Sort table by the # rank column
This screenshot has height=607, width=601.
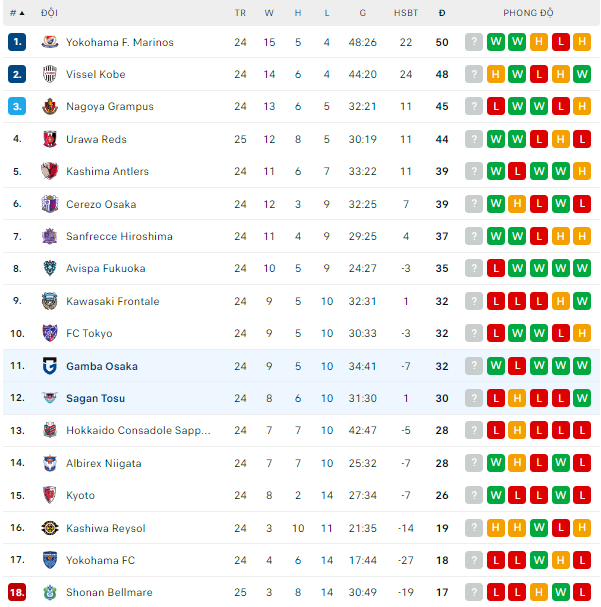point(16,13)
